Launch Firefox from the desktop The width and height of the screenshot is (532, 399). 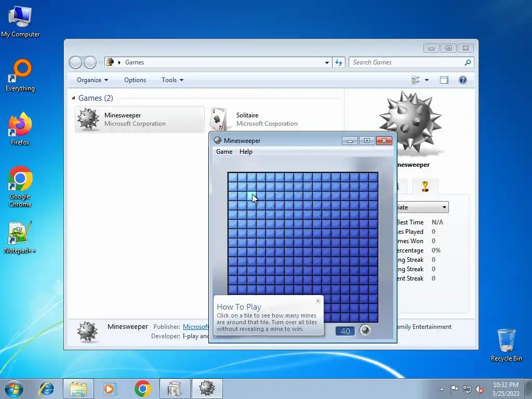(x=20, y=129)
